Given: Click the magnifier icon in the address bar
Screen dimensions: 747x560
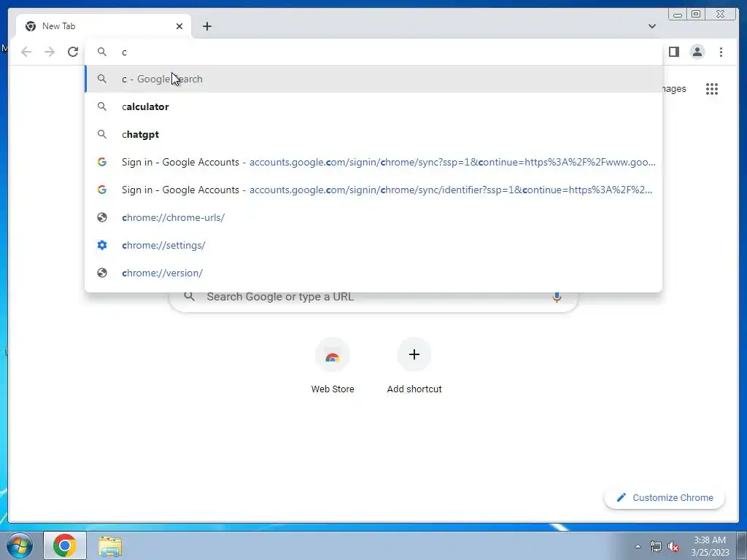Looking at the screenshot, I should (102, 52).
